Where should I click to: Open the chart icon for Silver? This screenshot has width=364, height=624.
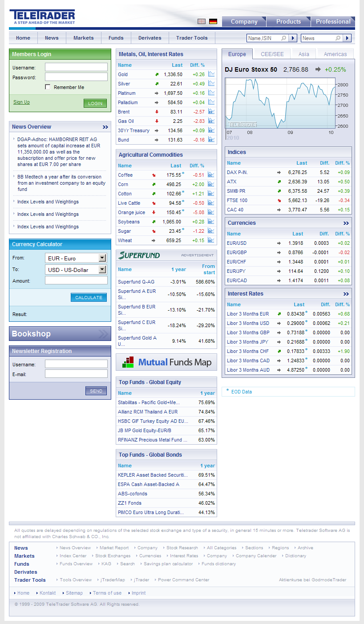211,84
